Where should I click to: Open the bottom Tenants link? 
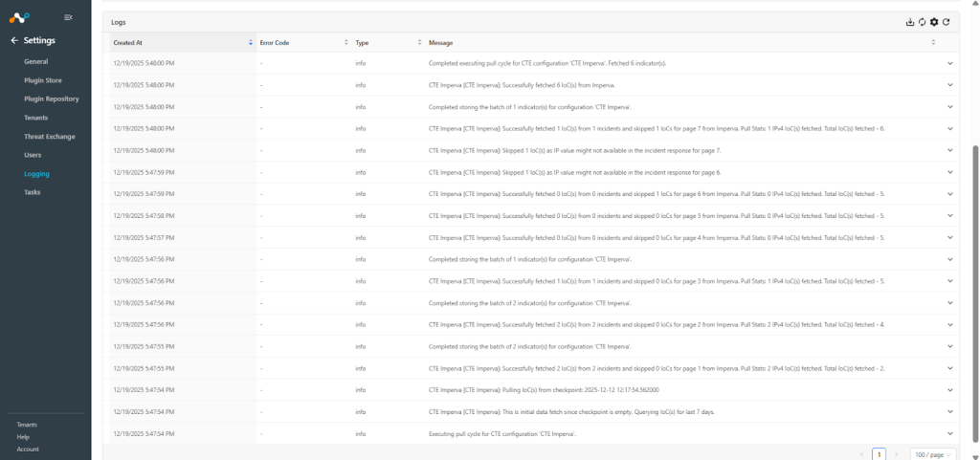pyautogui.click(x=27, y=425)
